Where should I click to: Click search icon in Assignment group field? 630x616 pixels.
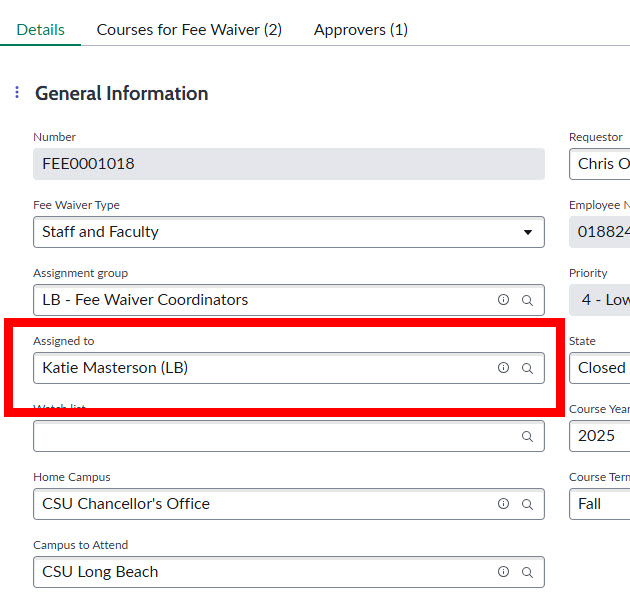click(527, 300)
